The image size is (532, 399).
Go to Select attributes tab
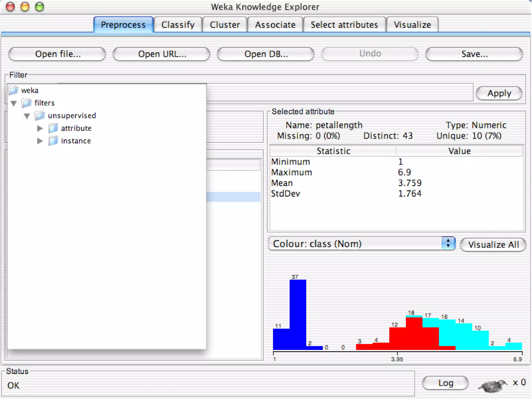point(344,25)
